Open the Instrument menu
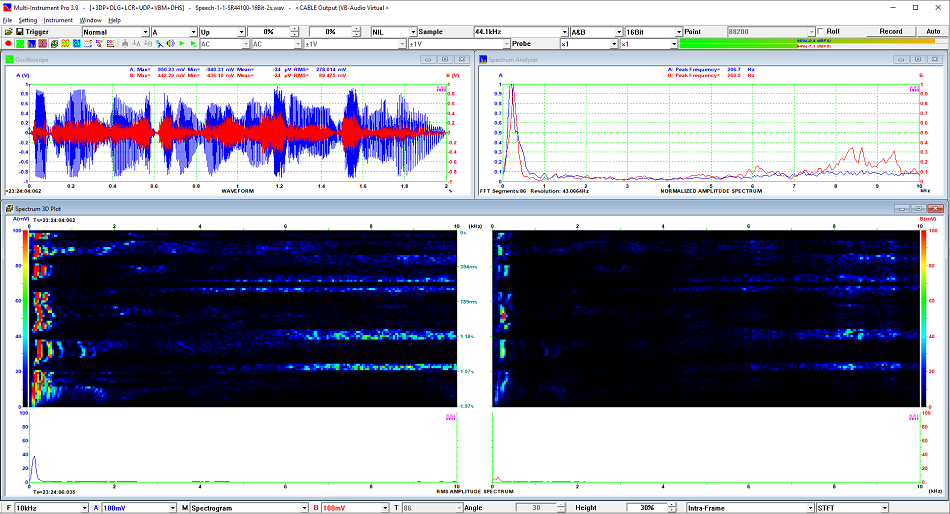This screenshot has width=950, height=514. 58,20
